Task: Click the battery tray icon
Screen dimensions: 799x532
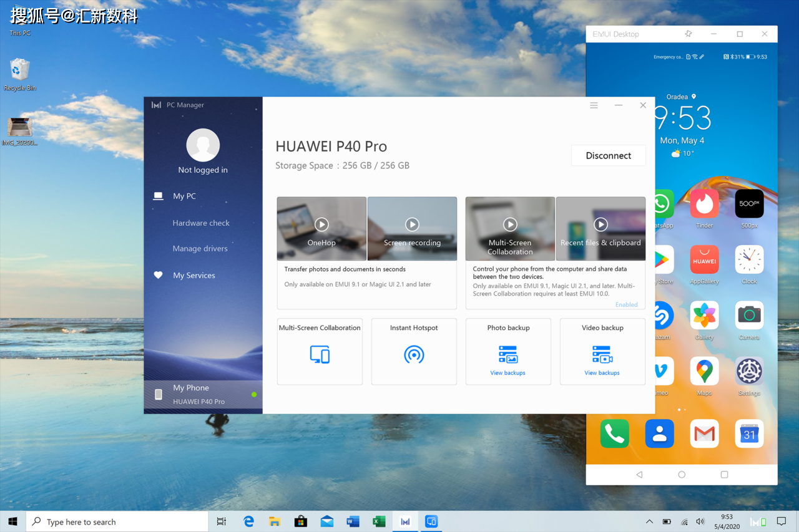Action: click(667, 521)
